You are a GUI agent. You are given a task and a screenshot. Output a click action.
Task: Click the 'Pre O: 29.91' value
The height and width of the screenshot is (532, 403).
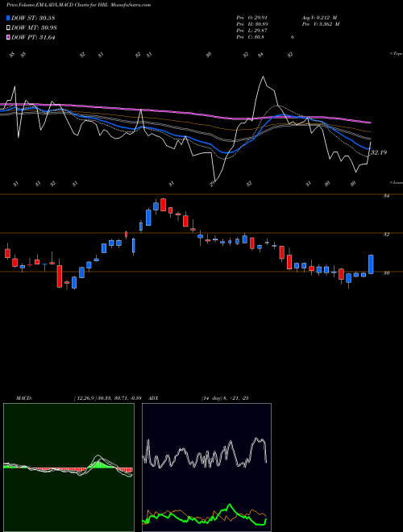click(252, 18)
